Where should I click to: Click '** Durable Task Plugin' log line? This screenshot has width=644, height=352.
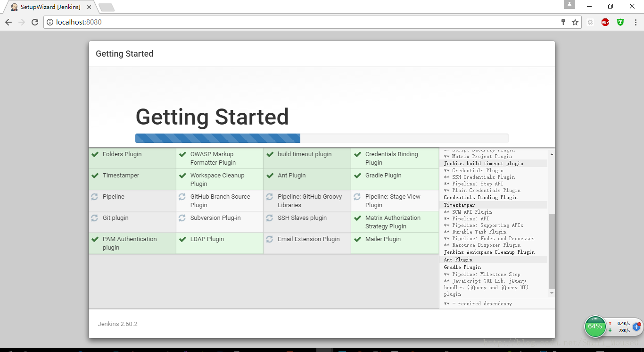pyautogui.click(x=475, y=232)
